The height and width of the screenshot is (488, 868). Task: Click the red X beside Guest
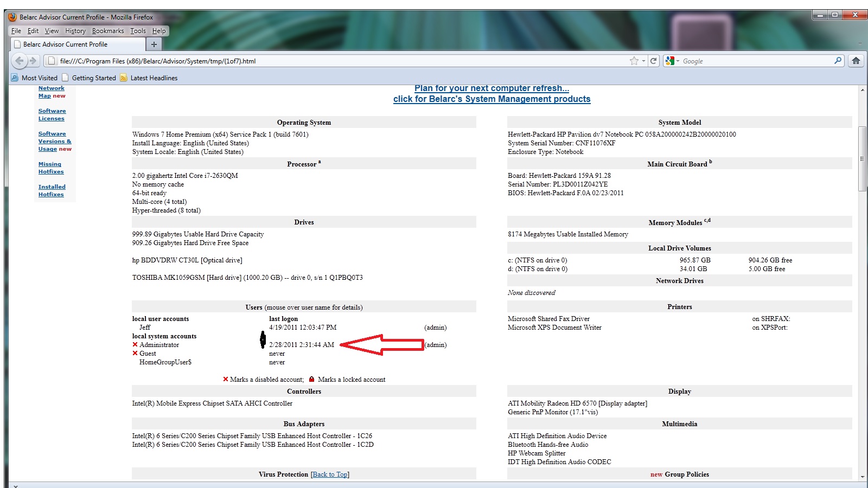click(x=135, y=353)
